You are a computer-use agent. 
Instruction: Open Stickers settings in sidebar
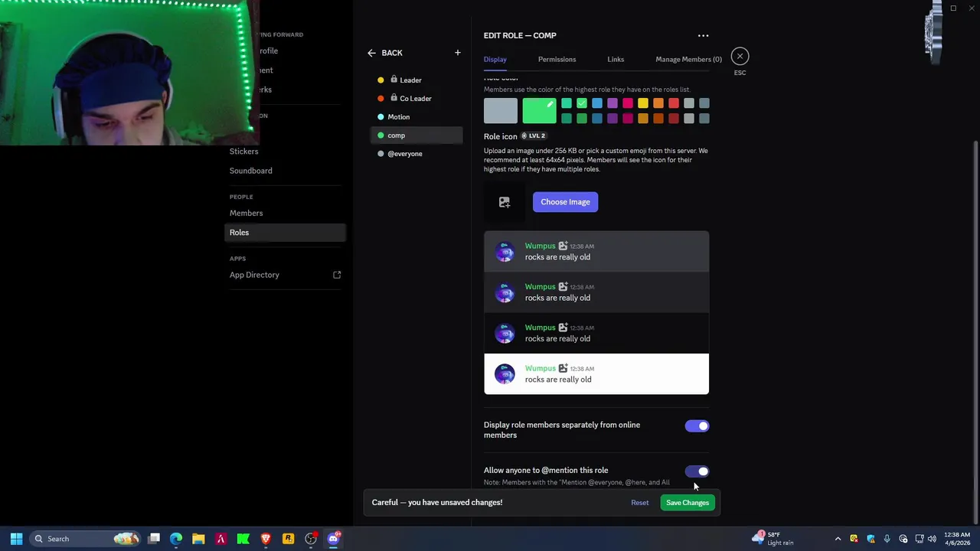pyautogui.click(x=285, y=152)
